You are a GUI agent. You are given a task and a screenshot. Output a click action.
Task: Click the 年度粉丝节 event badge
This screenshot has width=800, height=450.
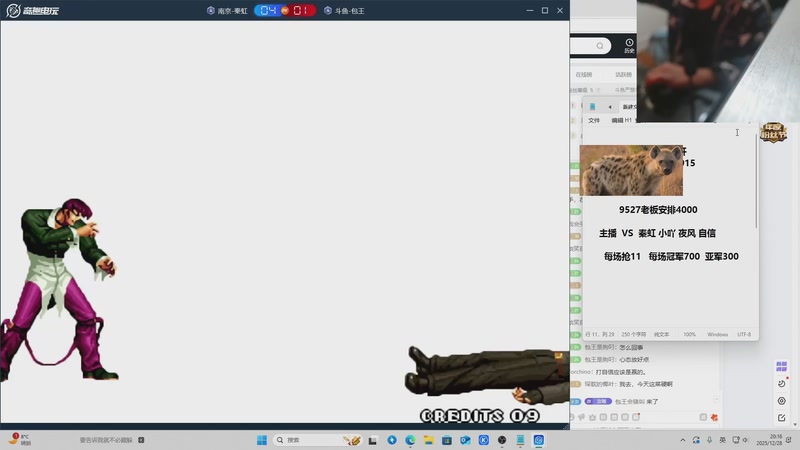773,132
